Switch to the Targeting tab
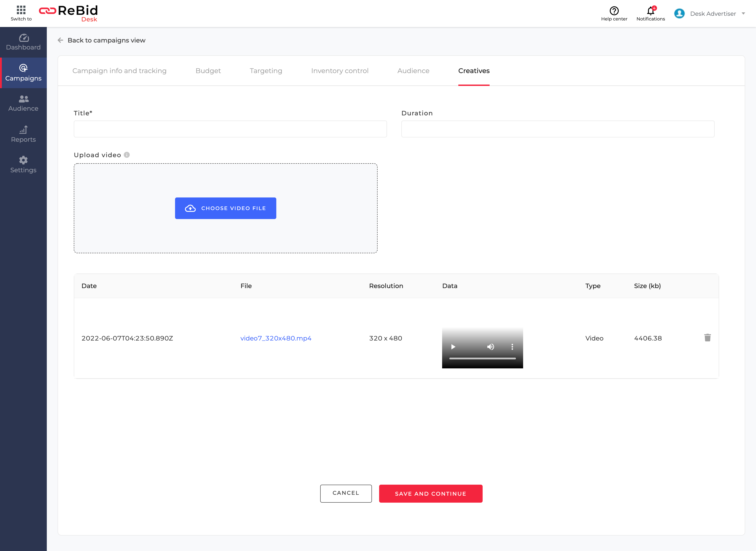 [266, 71]
